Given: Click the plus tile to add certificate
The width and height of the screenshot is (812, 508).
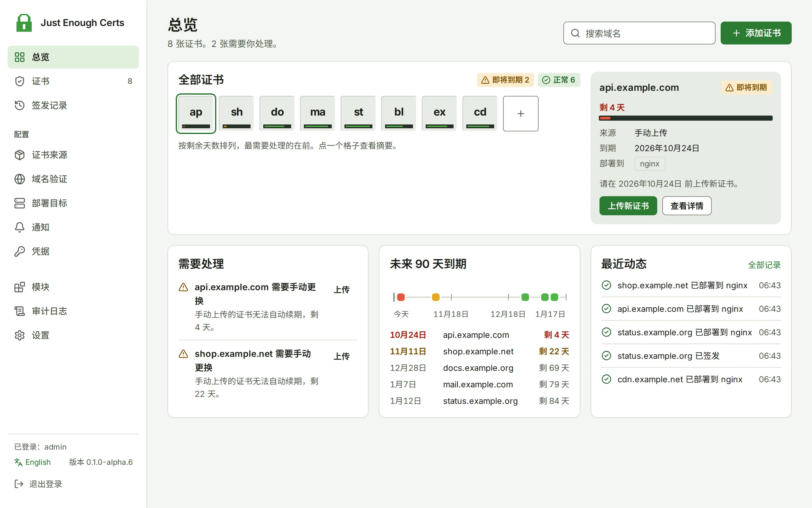Looking at the screenshot, I should pos(521,114).
